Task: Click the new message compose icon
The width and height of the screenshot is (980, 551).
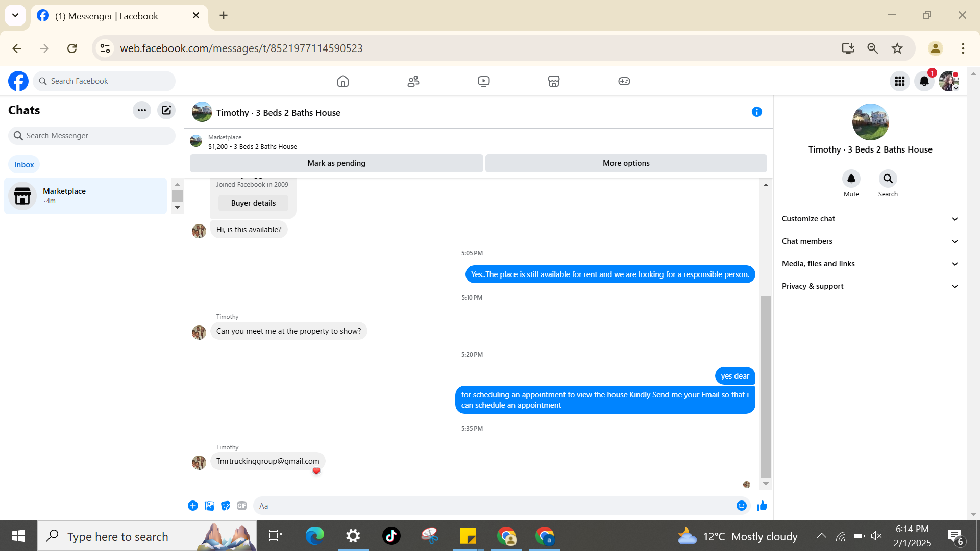Action: (x=166, y=110)
